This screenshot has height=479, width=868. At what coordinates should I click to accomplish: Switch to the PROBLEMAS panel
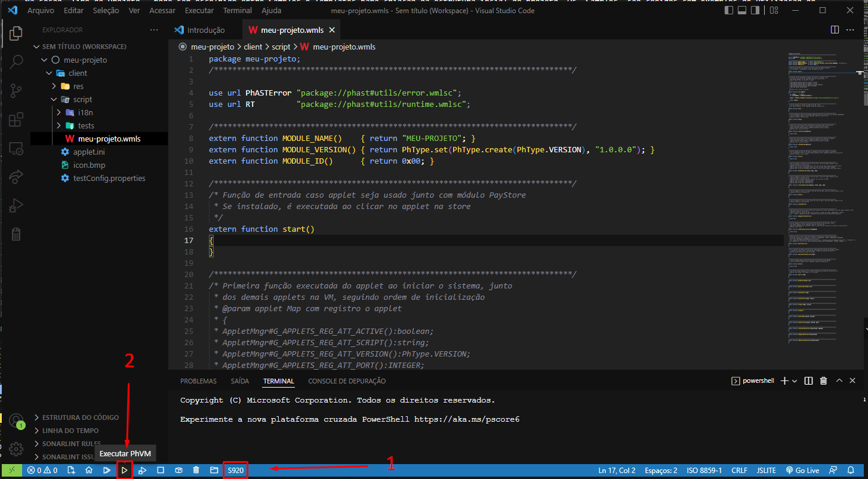click(198, 380)
